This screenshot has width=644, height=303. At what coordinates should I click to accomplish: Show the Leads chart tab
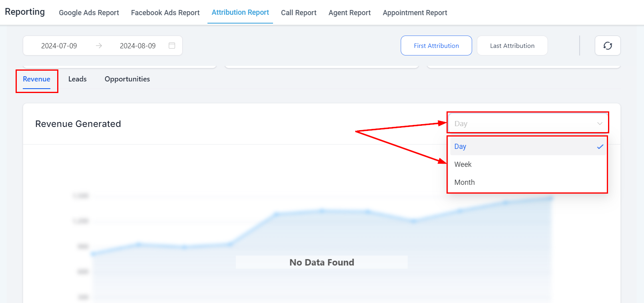pos(77,79)
